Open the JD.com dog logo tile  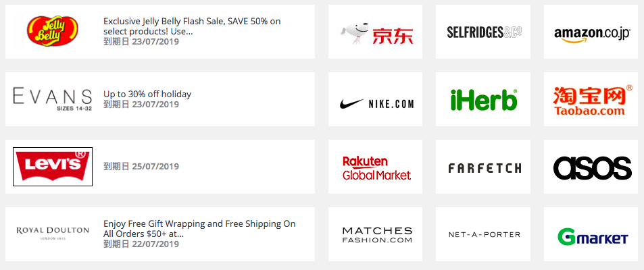[376, 32]
